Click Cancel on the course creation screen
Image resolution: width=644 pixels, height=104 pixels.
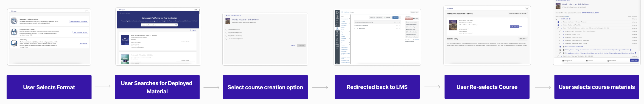coord(293,45)
